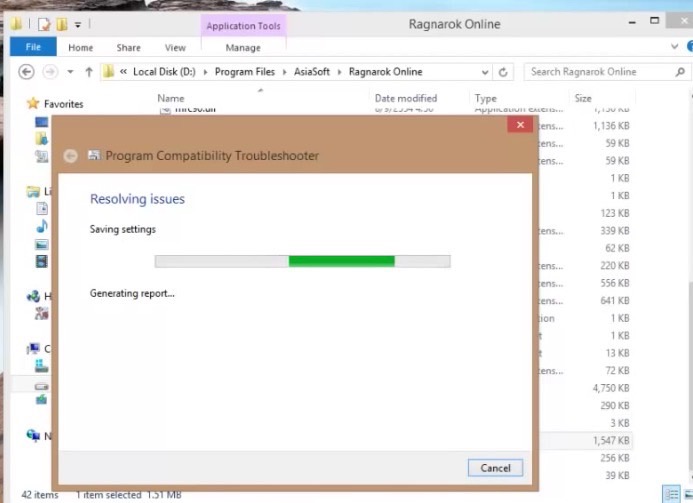The image size is (693, 503).
Task: Open the Downloads folder icon under Favorites
Action: click(42, 139)
